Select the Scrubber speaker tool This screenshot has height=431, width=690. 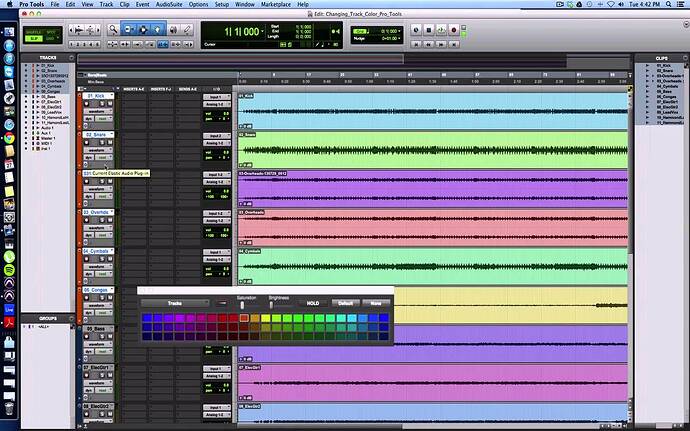tap(173, 29)
